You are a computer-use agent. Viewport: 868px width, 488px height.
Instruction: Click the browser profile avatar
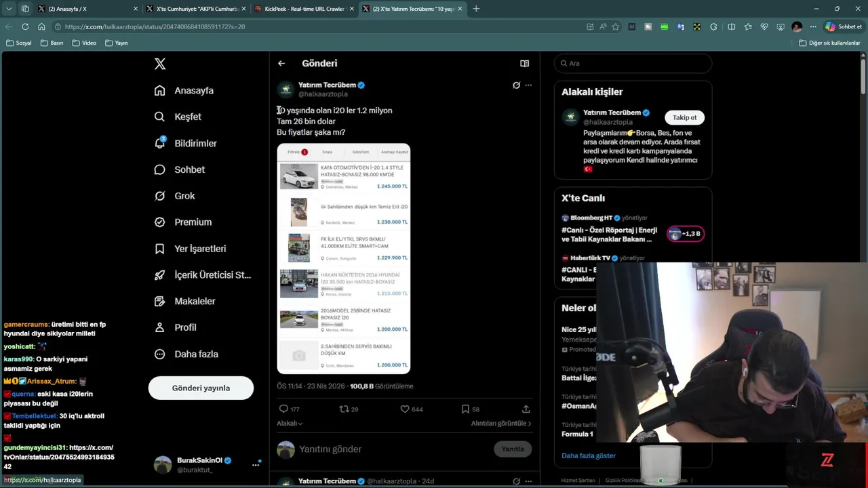click(x=797, y=26)
